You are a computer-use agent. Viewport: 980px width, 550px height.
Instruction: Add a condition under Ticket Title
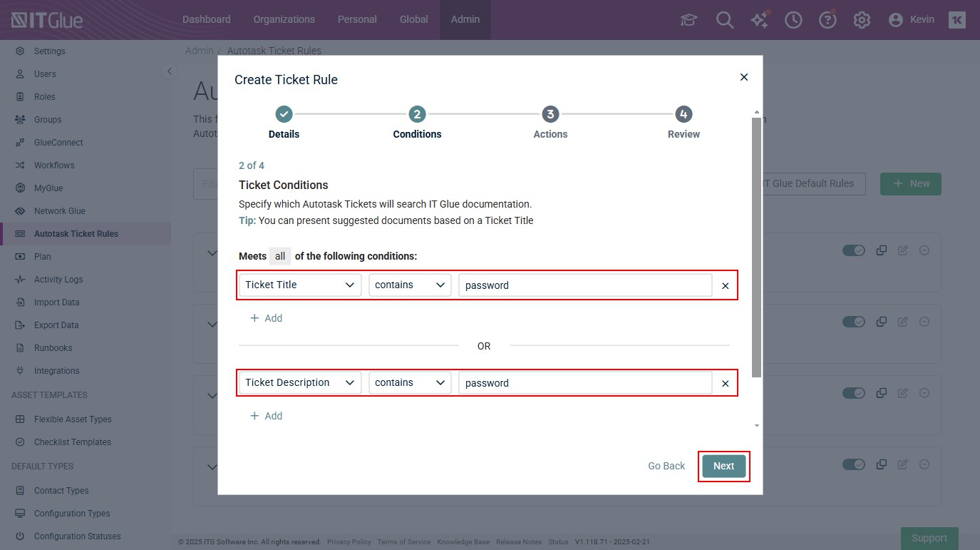coord(266,318)
